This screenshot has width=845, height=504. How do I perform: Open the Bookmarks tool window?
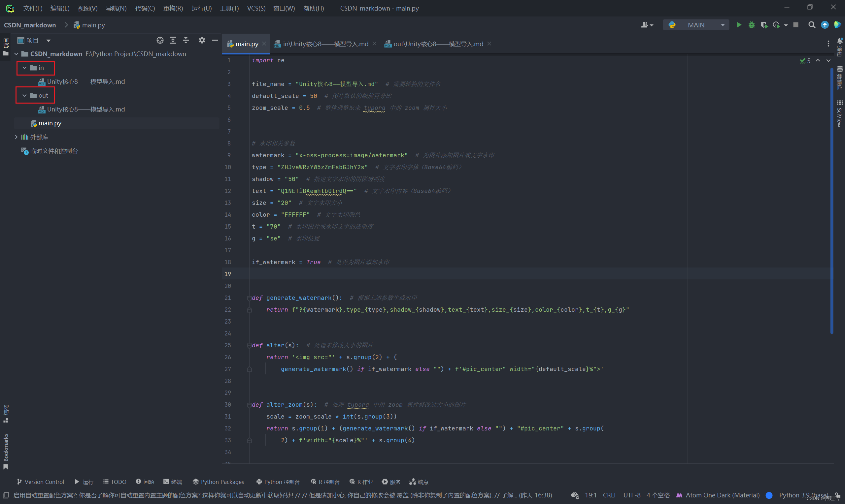pyautogui.click(x=6, y=452)
